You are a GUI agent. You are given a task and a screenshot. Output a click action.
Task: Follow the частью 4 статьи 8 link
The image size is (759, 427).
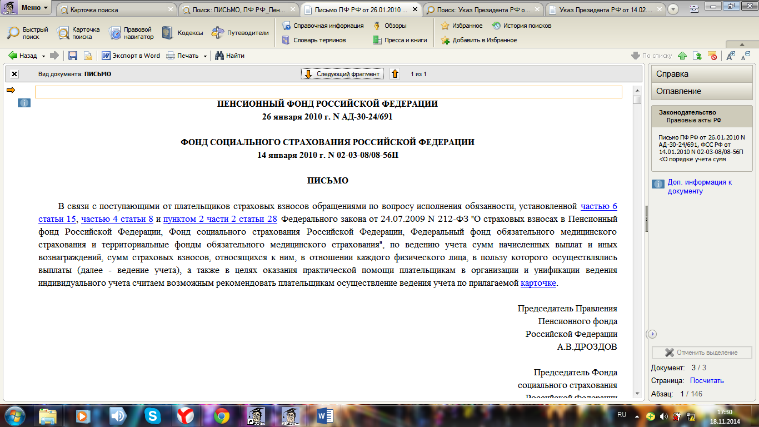117,219
